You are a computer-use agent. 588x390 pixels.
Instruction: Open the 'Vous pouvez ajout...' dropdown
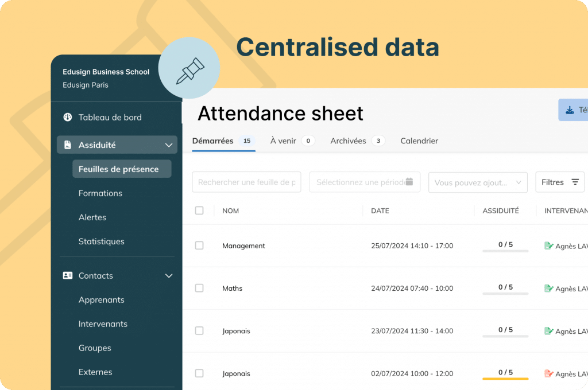coord(478,182)
